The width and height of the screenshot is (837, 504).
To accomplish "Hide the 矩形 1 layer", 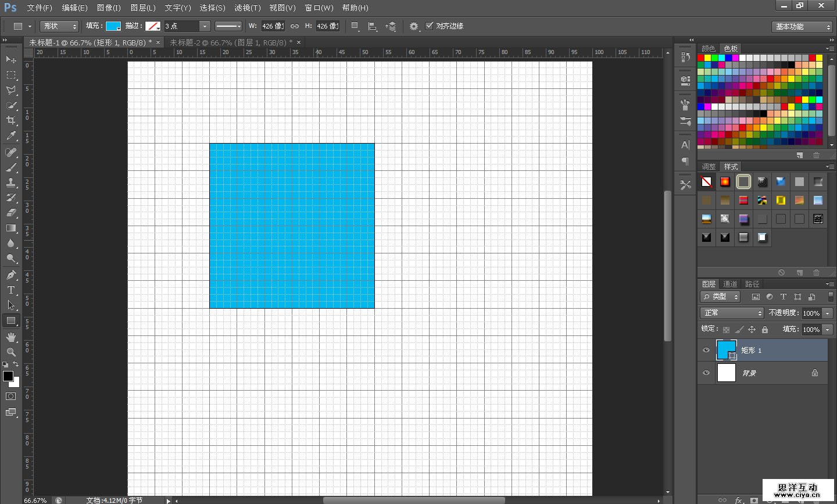I will (706, 350).
